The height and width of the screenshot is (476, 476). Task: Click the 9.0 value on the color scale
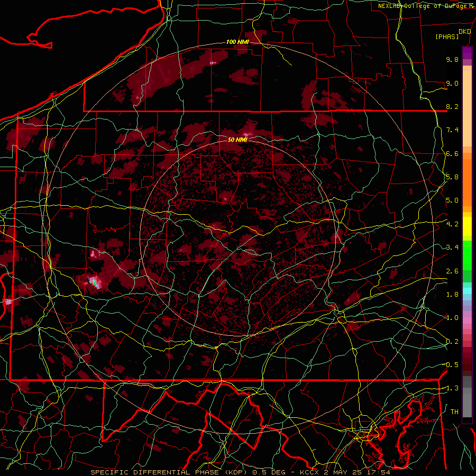pos(452,83)
